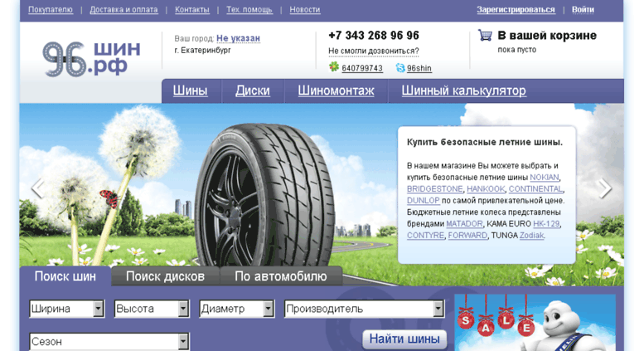Click the ICQ flower icon
The width and height of the screenshot is (644, 351).
click(x=334, y=66)
